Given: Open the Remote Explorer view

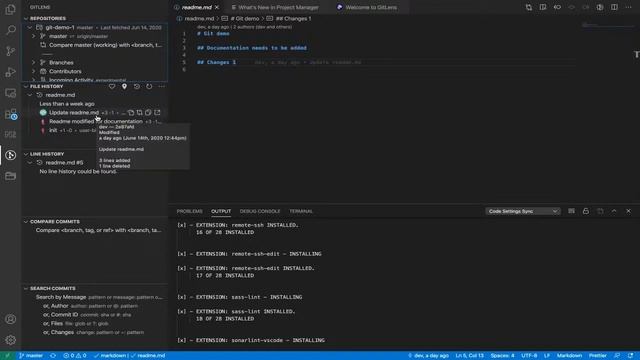Looking at the screenshot, I should [x=11, y=93].
